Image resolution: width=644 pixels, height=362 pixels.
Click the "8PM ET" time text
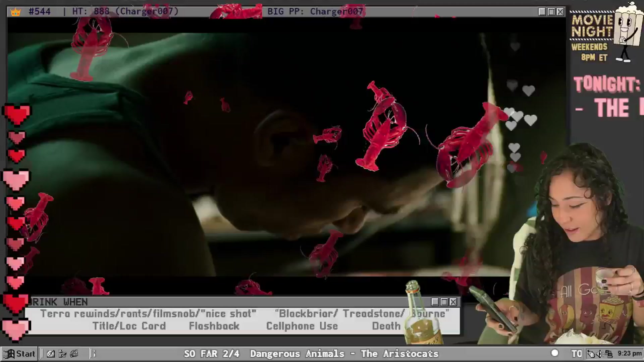point(594,57)
